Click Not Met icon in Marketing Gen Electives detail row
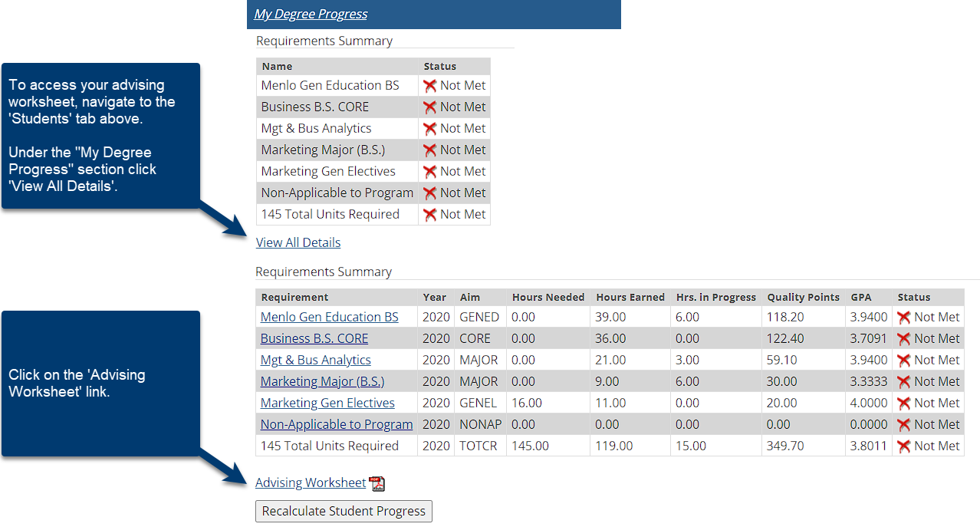 tap(904, 403)
